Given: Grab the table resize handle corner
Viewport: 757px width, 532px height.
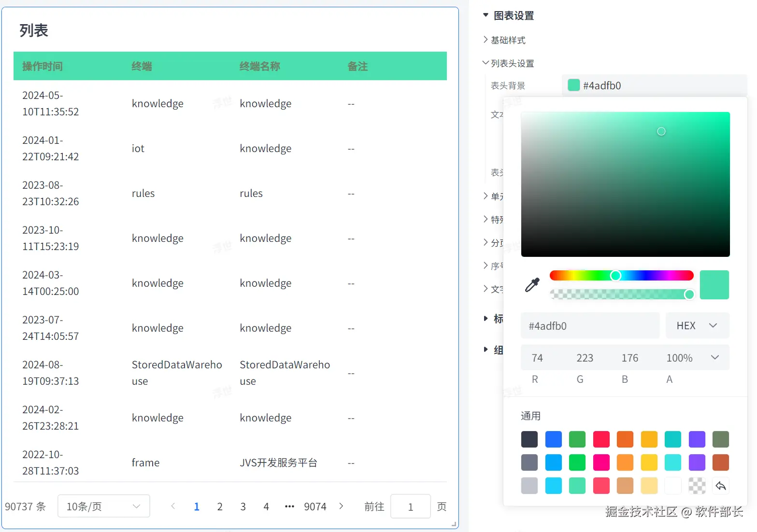Looking at the screenshot, I should pos(454,524).
